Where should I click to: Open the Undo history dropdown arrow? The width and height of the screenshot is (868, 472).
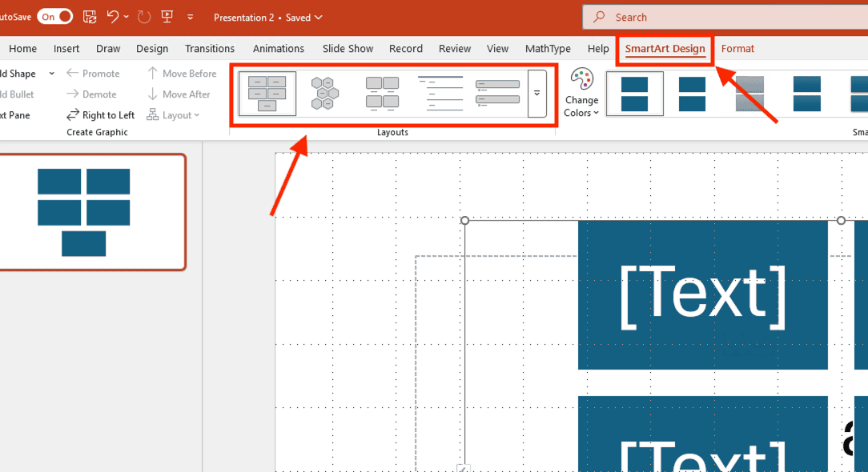127,17
